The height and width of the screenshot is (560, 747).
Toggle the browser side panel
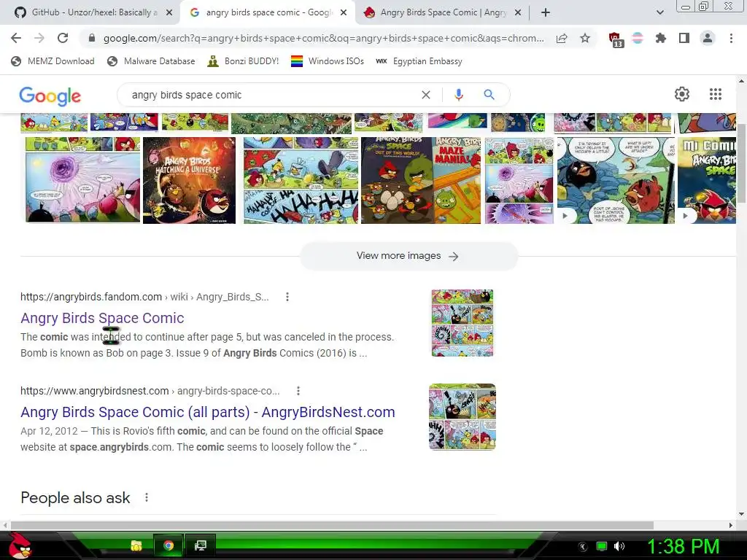tap(684, 38)
